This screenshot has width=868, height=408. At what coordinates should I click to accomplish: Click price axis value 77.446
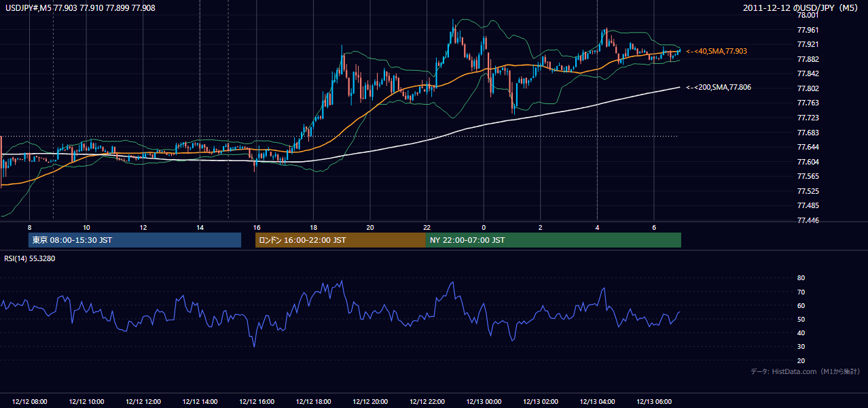click(808, 220)
